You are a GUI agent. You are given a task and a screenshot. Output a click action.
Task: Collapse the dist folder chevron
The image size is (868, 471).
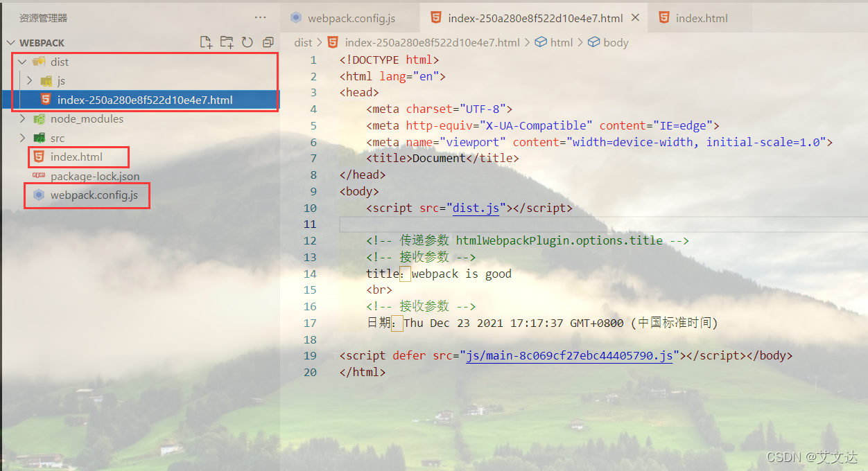pos(22,62)
